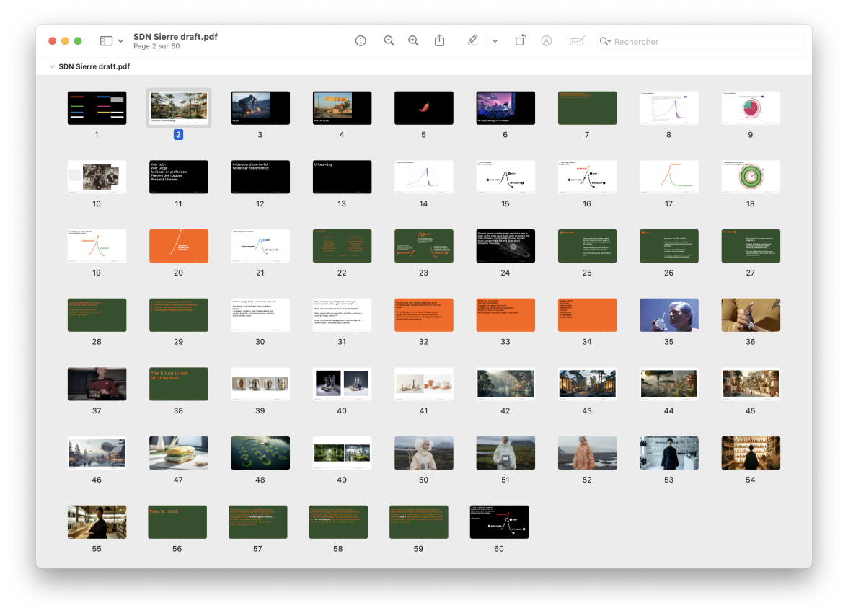Image resolution: width=848 pixels, height=616 pixels.
Task: Select the 'Pour la route' slide 56
Action: click(178, 522)
